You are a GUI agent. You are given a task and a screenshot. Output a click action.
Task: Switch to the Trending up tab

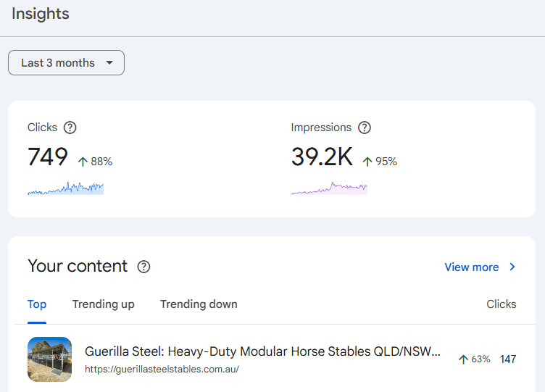point(103,304)
